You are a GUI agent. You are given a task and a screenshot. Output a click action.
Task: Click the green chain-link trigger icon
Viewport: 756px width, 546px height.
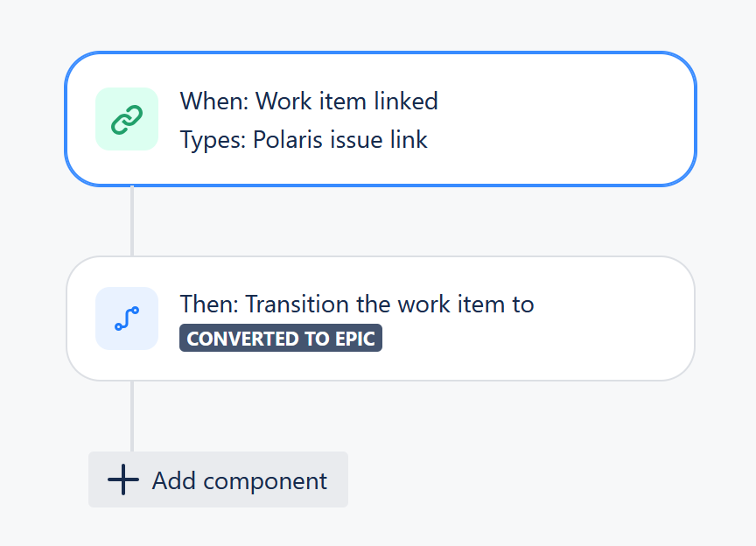click(x=127, y=119)
